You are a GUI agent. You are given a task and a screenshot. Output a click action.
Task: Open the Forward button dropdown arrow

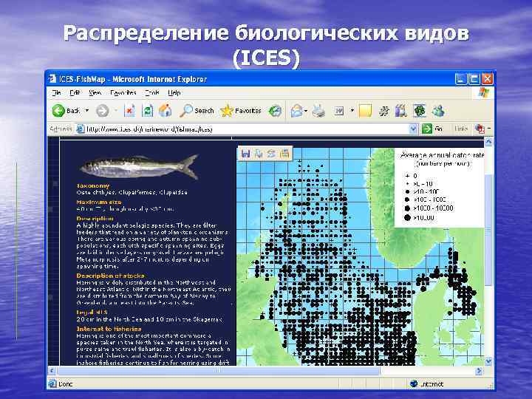[x=116, y=111]
